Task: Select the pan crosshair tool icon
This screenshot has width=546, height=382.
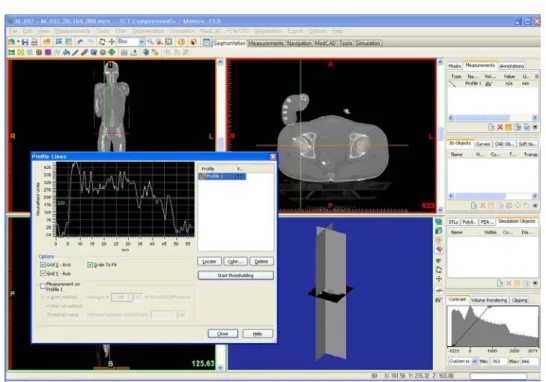Action: (112, 42)
